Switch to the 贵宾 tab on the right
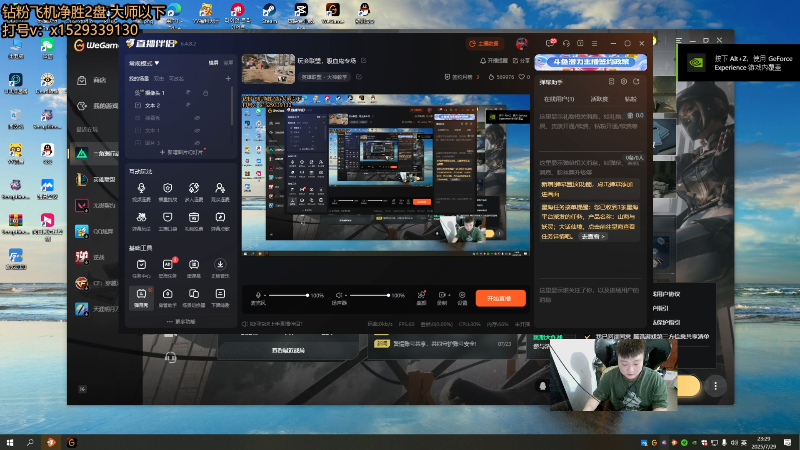 click(631, 99)
